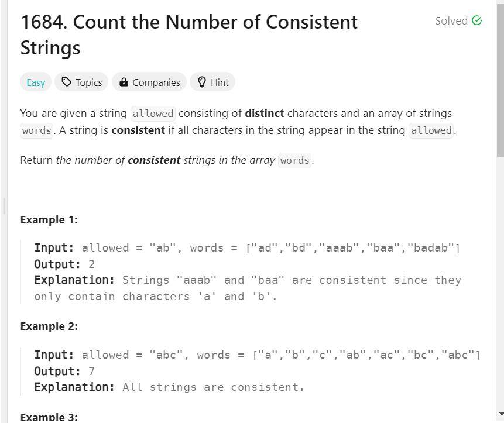Click the Hint lightbulb icon

coord(201,82)
